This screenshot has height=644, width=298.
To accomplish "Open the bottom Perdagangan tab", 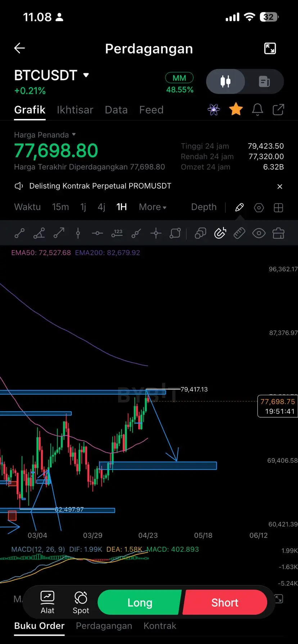I will point(104,626).
